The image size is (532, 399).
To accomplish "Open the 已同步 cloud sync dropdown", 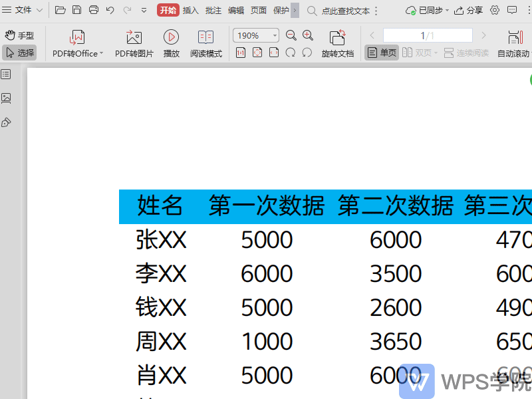I will [427, 11].
